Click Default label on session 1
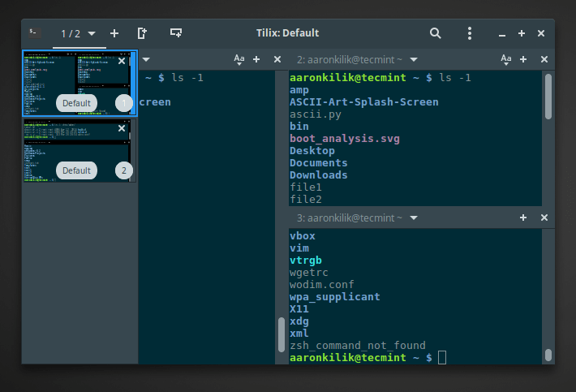This screenshot has height=392, width=576. click(x=77, y=103)
